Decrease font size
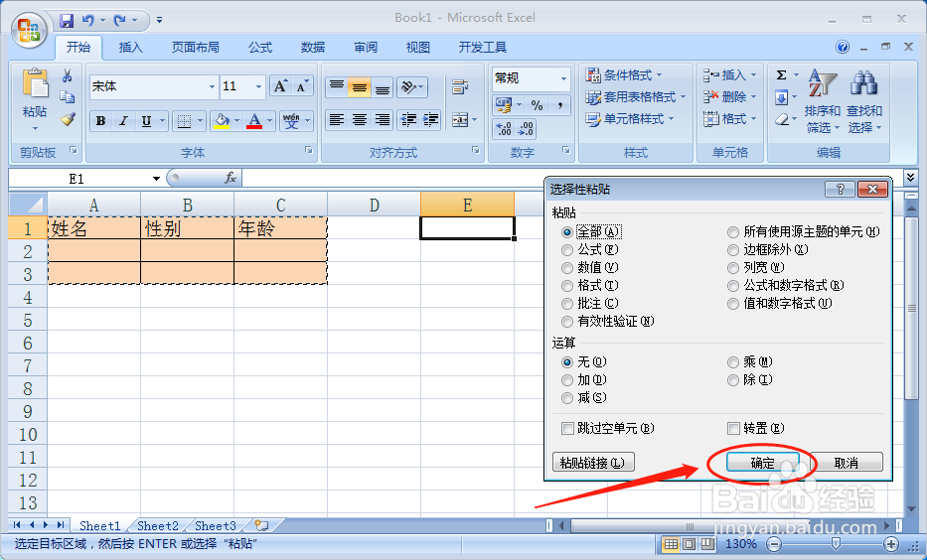 (301, 86)
